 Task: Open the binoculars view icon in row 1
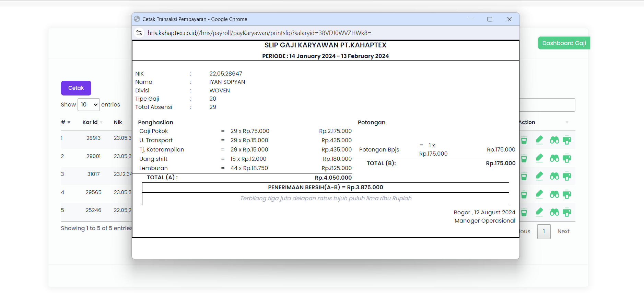point(554,140)
